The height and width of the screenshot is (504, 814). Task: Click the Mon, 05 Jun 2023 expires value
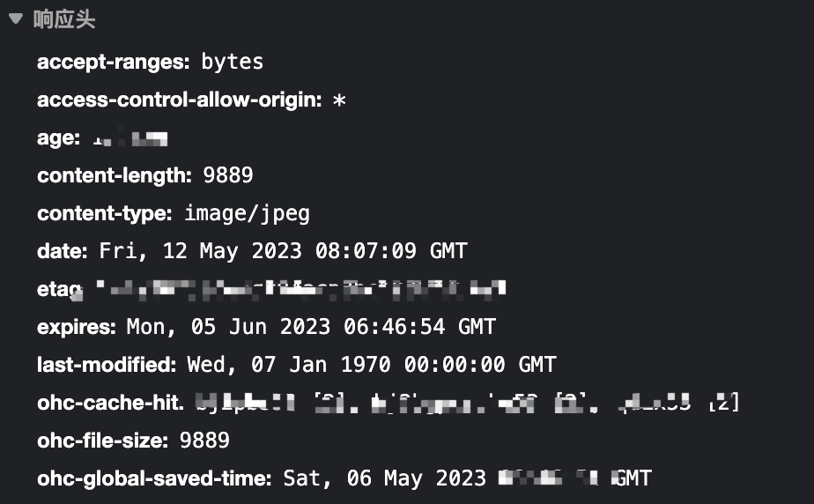click(311, 327)
